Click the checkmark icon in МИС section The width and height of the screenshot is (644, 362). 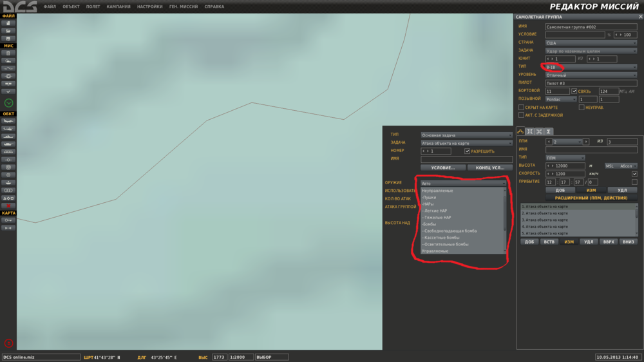[8, 91]
